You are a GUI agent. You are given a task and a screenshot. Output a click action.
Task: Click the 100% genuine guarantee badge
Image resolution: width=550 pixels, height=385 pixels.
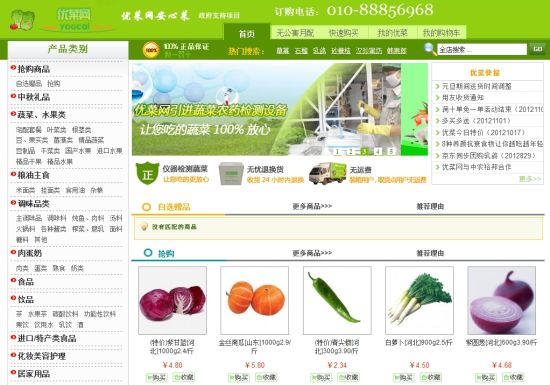coord(151,50)
